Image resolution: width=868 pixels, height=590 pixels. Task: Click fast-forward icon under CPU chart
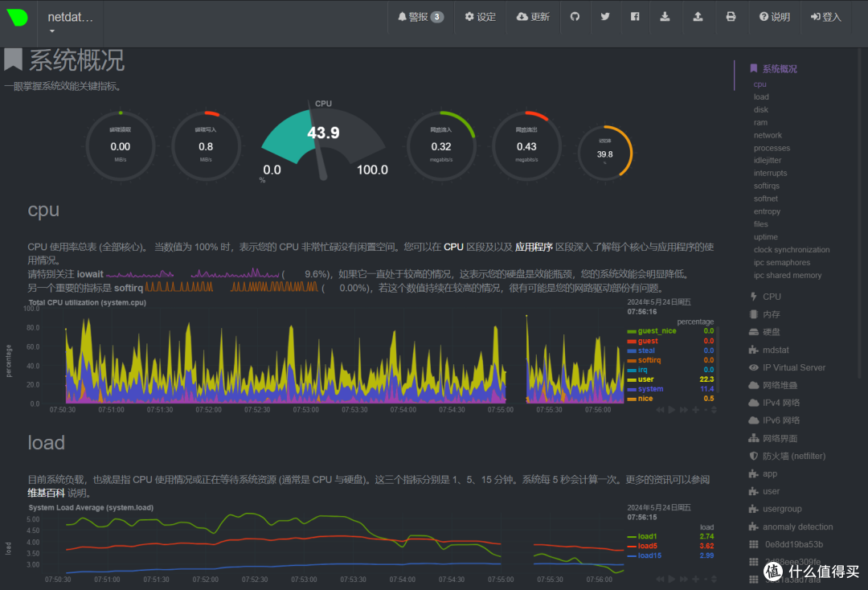pyautogui.click(x=683, y=409)
